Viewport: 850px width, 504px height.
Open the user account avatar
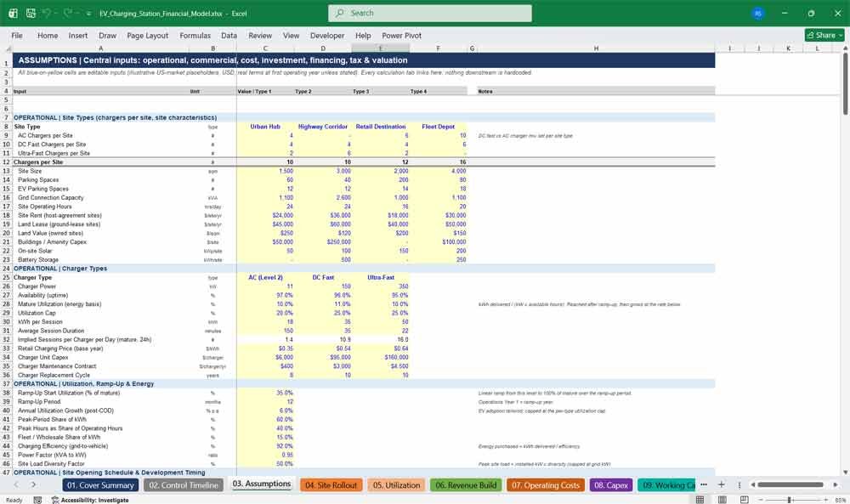point(758,13)
